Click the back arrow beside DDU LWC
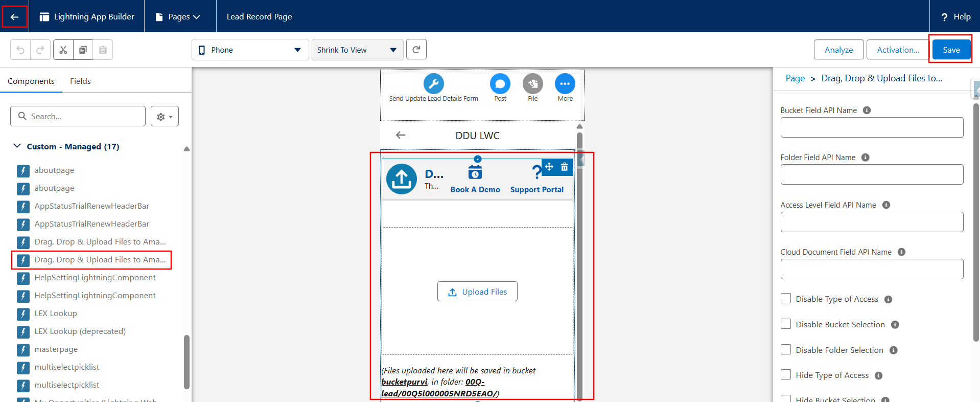This screenshot has height=402, width=980. (x=401, y=135)
